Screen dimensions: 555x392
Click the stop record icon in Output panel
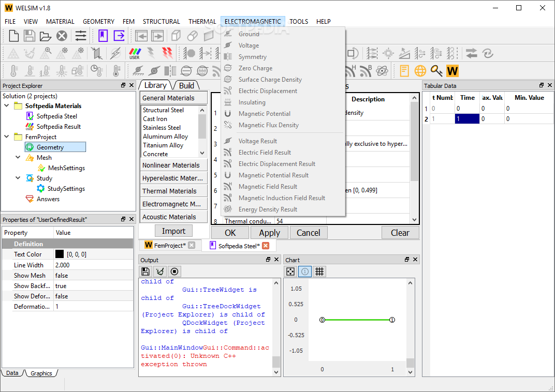coord(174,272)
